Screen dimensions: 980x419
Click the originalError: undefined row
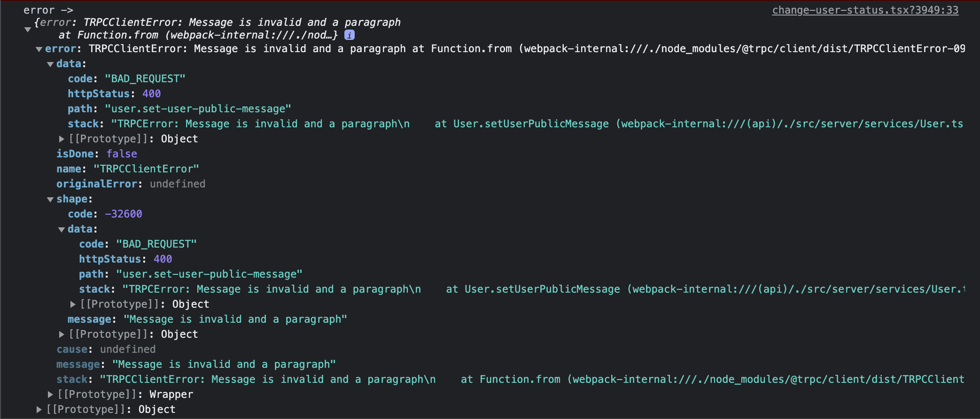(131, 184)
